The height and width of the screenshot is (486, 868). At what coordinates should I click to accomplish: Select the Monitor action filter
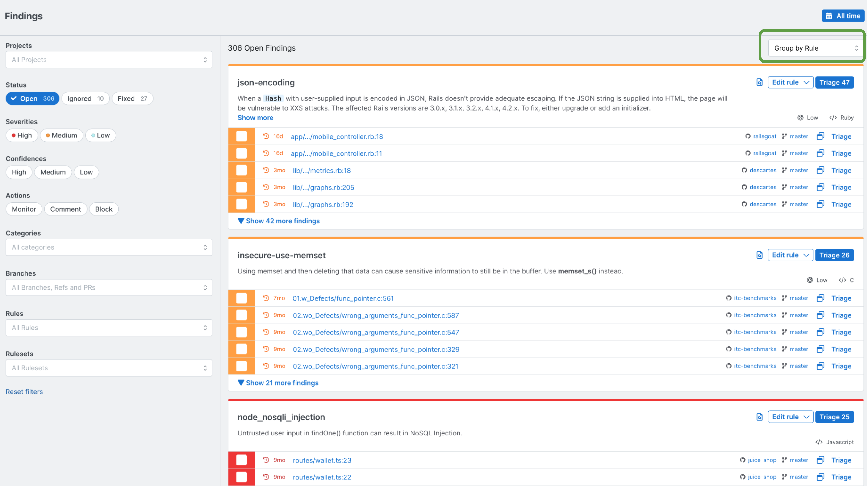click(24, 209)
